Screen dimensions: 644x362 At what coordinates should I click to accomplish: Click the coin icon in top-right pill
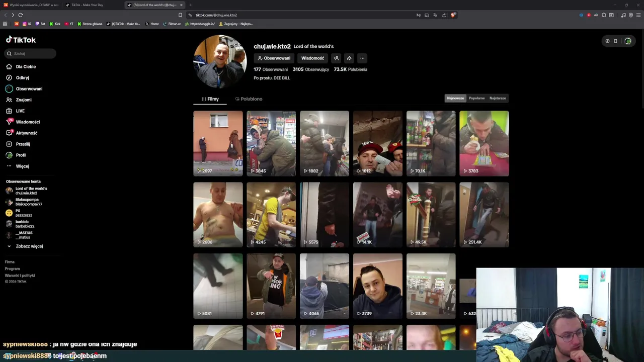(x=607, y=41)
